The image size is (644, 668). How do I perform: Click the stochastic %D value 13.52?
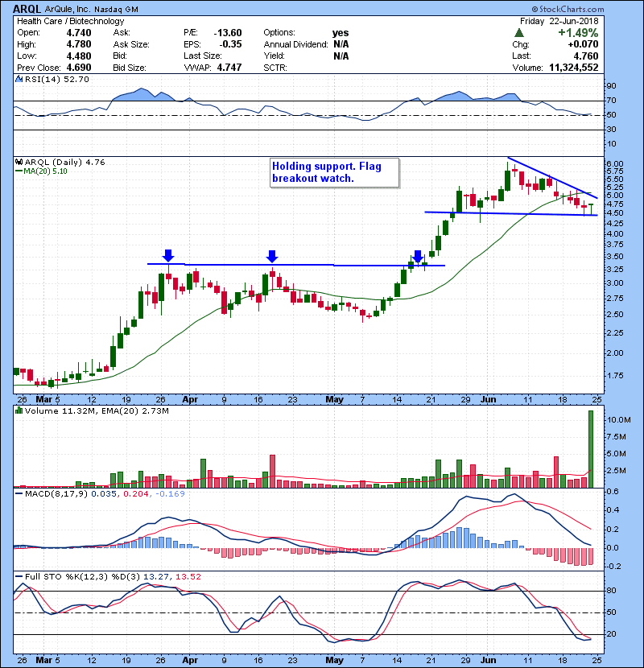pos(188,577)
